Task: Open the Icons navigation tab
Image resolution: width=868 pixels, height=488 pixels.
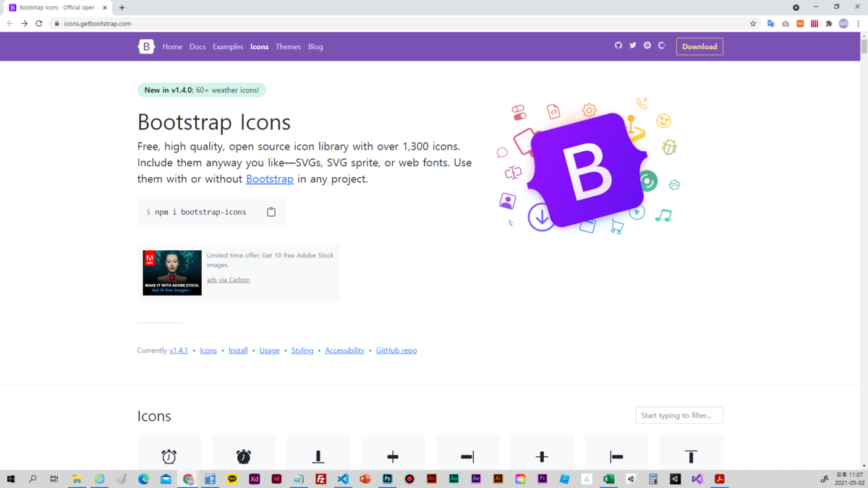Action: (259, 46)
